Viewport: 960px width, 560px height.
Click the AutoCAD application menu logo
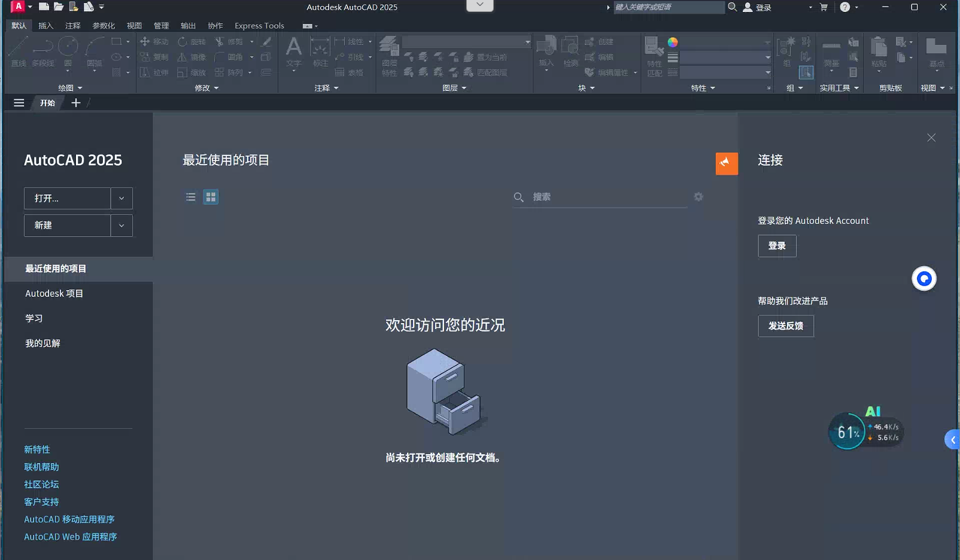18,7
